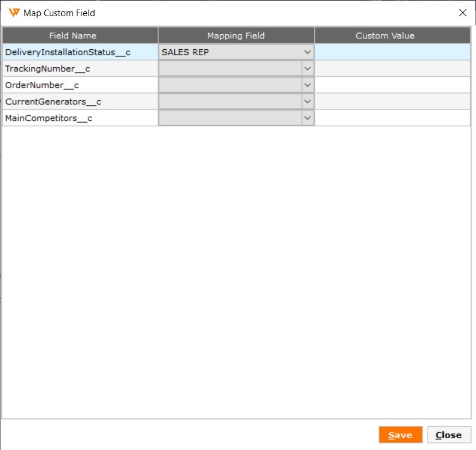
Task: Open Mapping Field dropdown for TrackingNumber__c
Action: (x=307, y=68)
